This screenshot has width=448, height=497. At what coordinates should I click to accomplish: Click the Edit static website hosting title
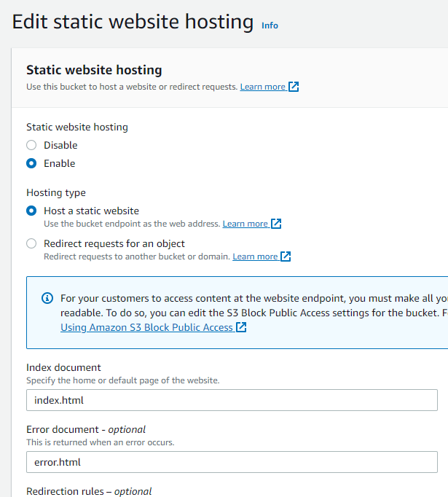(x=133, y=22)
